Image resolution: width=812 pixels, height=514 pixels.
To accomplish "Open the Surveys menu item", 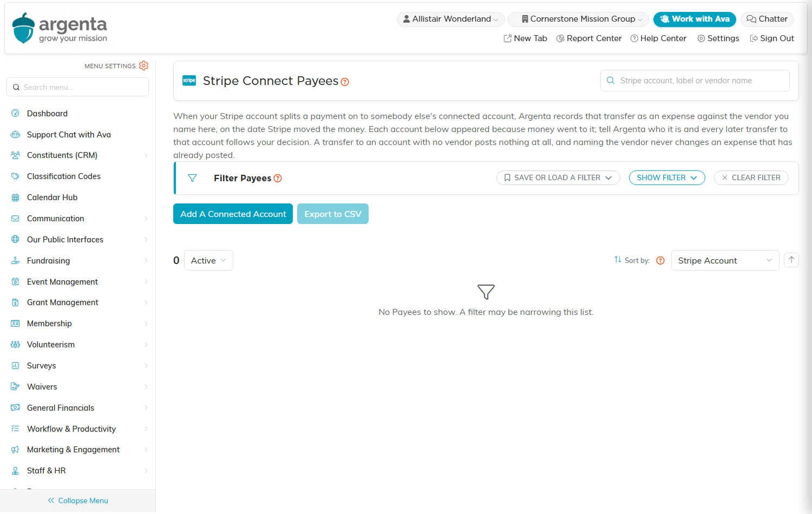I will pyautogui.click(x=42, y=366).
